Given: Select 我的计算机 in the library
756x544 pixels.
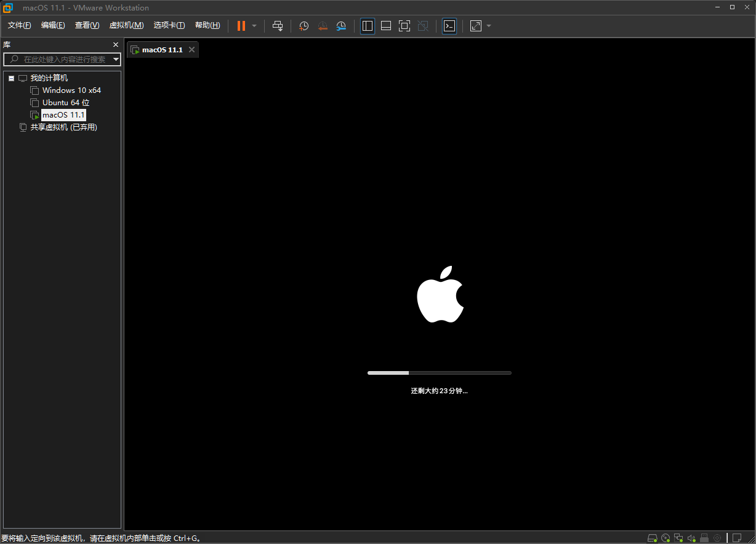Looking at the screenshot, I should 49,78.
